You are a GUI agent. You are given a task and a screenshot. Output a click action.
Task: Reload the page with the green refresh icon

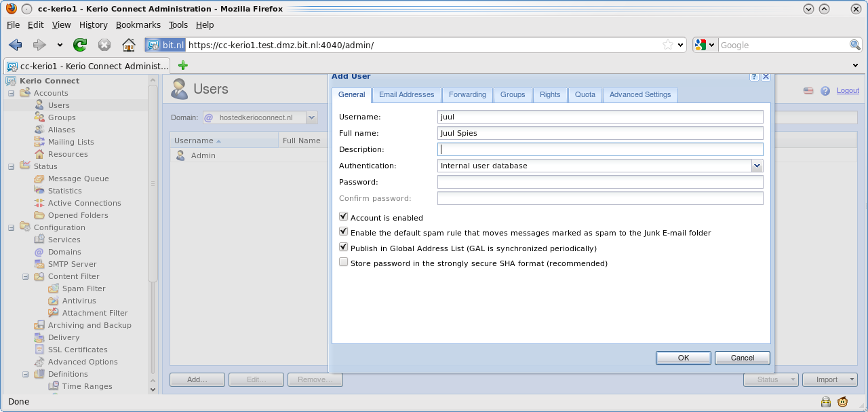80,45
